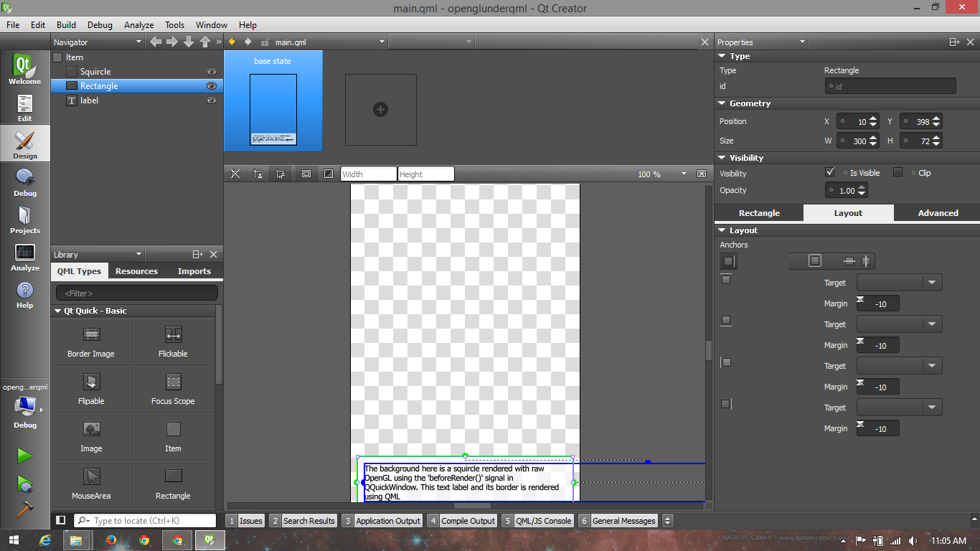This screenshot has height=551, width=980.
Task: Switch to the Resources tab
Action: (x=136, y=271)
